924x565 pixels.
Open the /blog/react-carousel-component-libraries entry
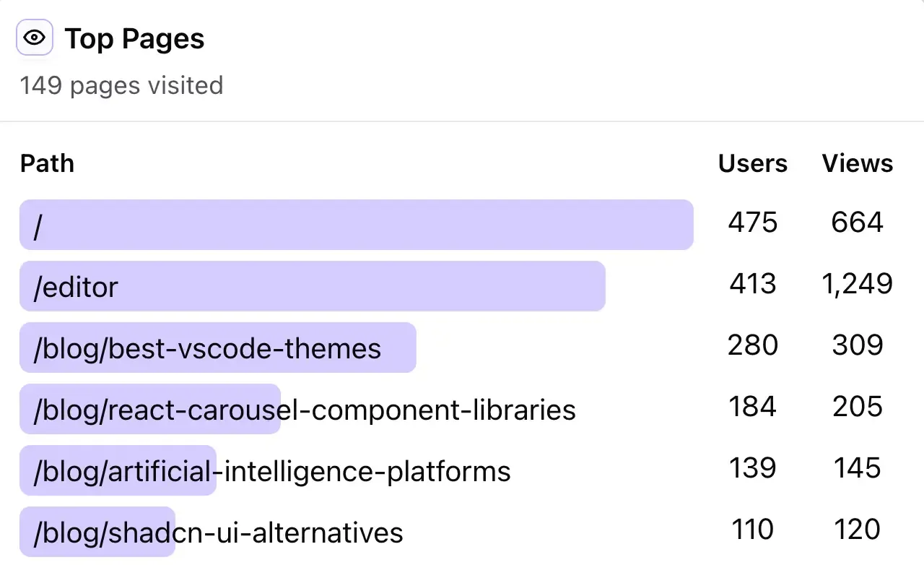coord(303,410)
